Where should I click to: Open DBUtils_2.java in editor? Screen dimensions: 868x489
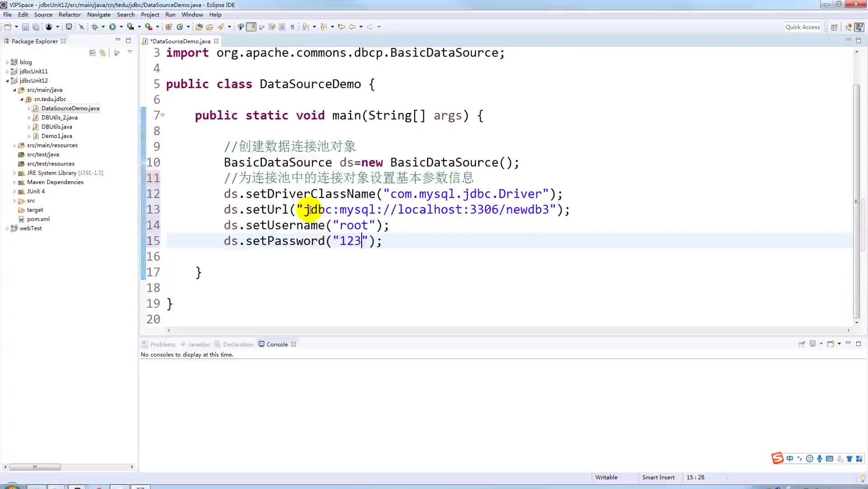point(59,118)
